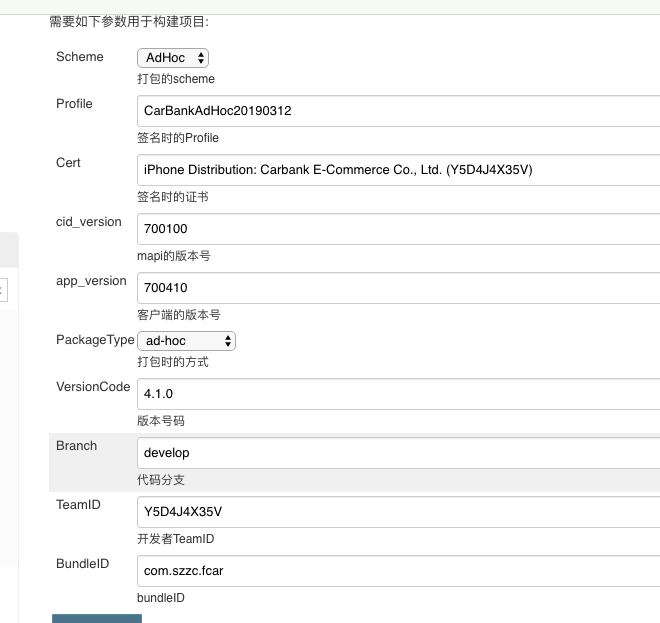
Task: Select the BundleID field with com.szzc.fcar
Action: pos(398,570)
